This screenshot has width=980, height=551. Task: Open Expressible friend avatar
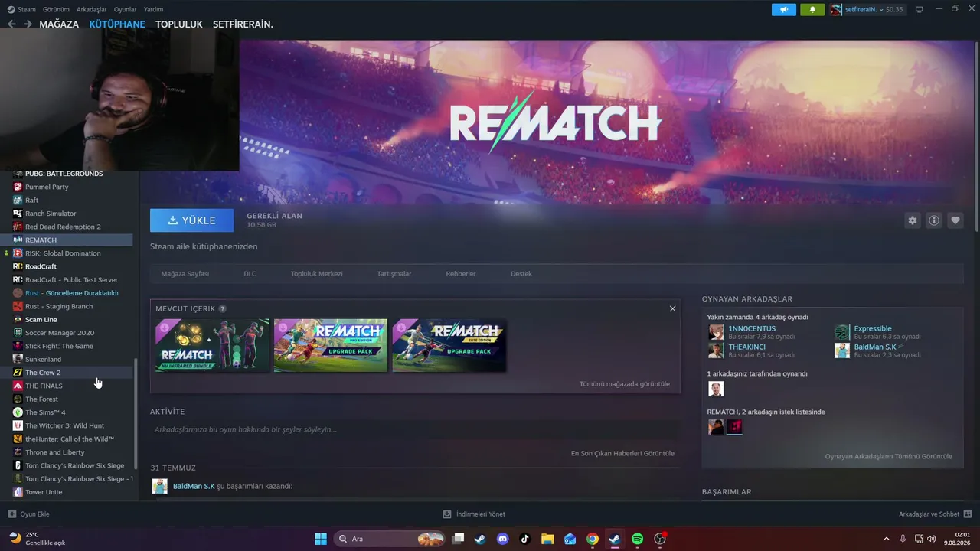coord(842,332)
